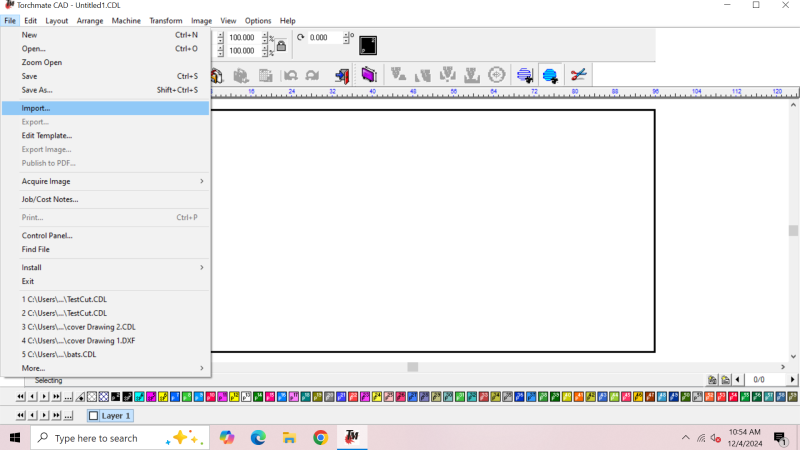Click the grayed redo arrow toolbar icon
Image resolution: width=800 pixels, height=450 pixels.
pyautogui.click(x=312, y=76)
